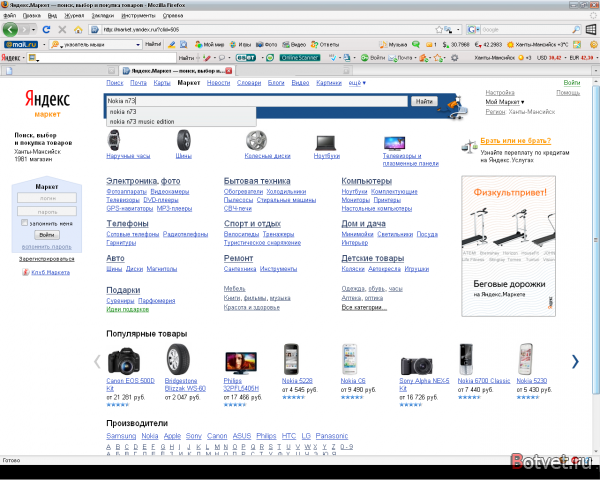Viewport: 600px width, 480px height.
Task: Open the Зарегистрироваться link
Action: (47, 259)
